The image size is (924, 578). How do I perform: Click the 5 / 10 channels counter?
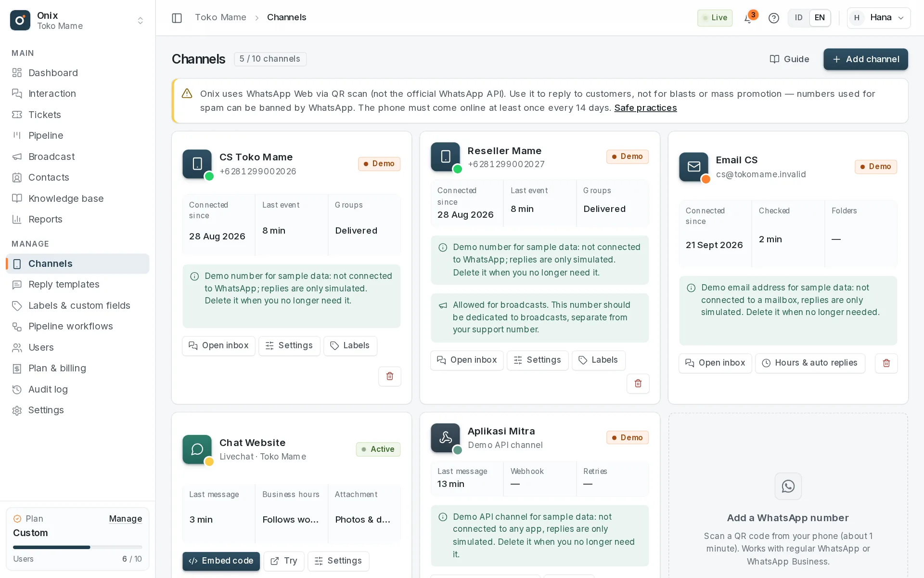coord(270,59)
